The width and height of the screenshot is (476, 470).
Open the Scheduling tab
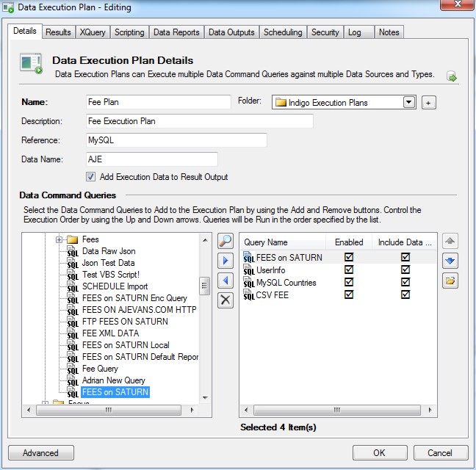coord(283,32)
